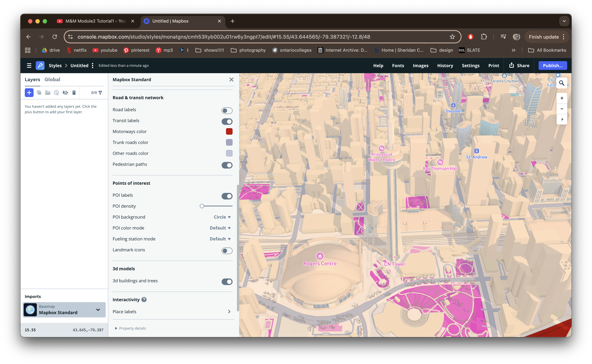This screenshot has width=592, height=364.
Task: Disable 3d buildings and trees
Action: (x=227, y=282)
